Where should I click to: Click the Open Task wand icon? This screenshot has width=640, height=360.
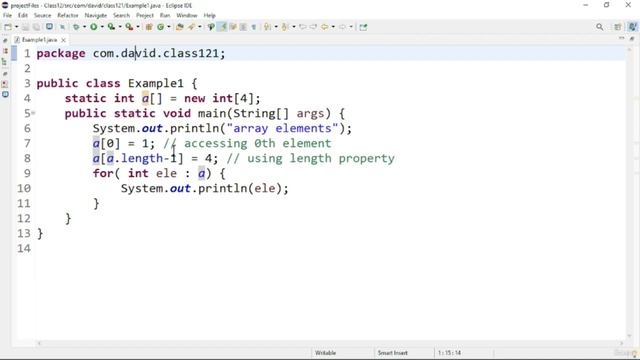click(x=191, y=27)
